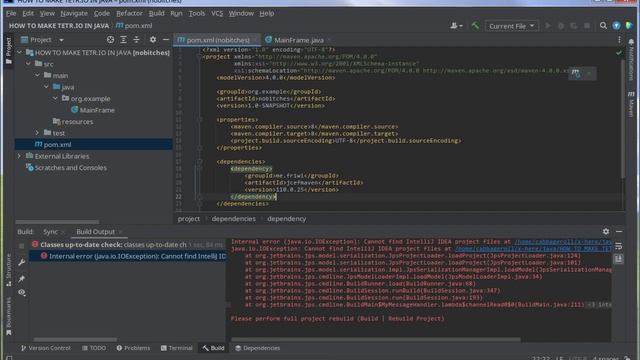Toggle soft-wrap in build output
640x360 pixels.
(x=618, y=246)
